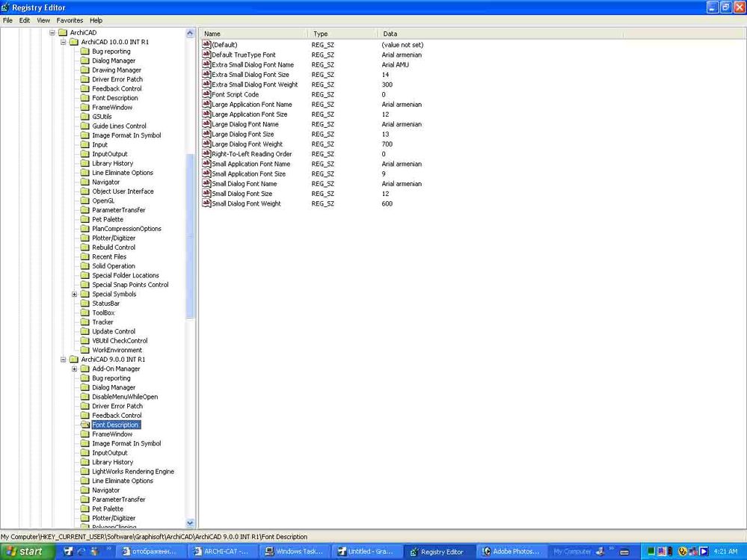
Task: Click the ArchiCAD 10.0.0 INT R1 folder icon
Action: pos(74,42)
